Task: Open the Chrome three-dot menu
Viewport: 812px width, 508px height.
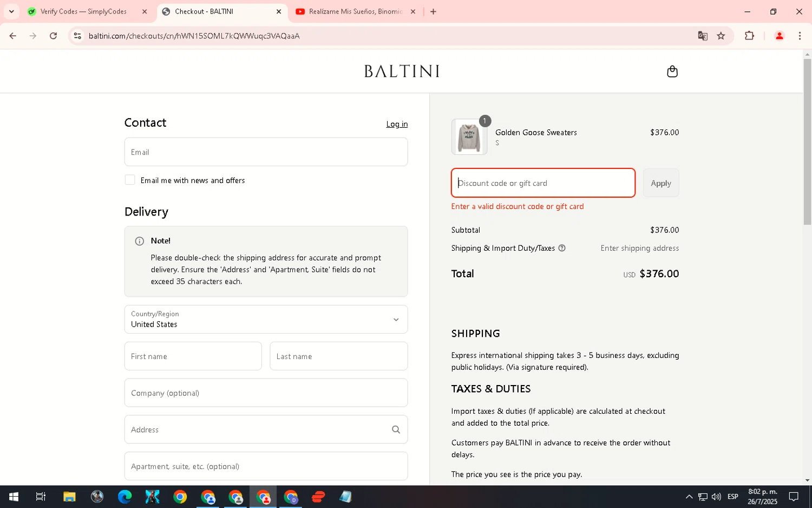Action: click(x=800, y=36)
